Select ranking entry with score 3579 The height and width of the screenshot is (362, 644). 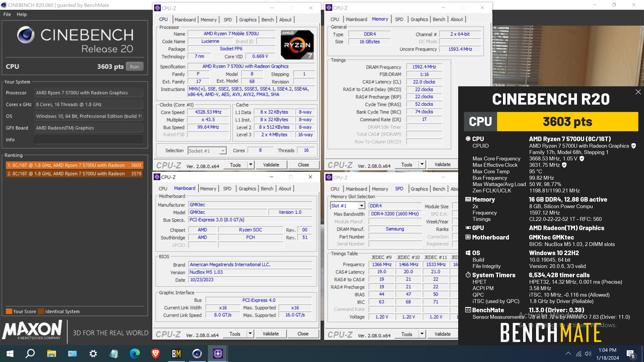coord(74,174)
